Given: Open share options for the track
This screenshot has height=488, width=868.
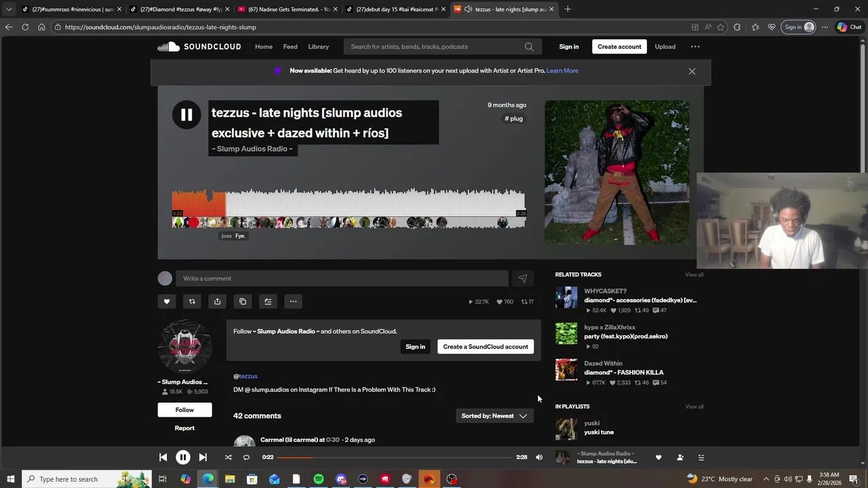Looking at the screenshot, I should (x=217, y=302).
